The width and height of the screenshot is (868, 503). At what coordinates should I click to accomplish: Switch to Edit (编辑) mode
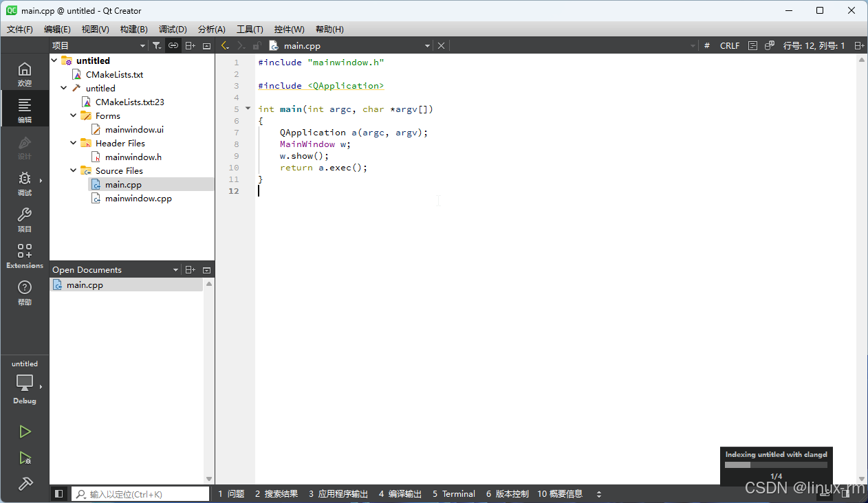[25, 109]
